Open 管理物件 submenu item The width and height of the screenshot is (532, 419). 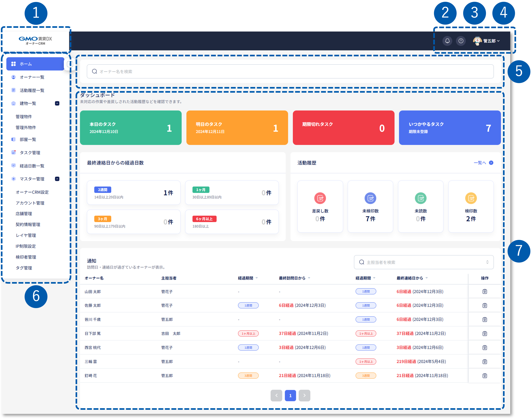(x=24, y=117)
